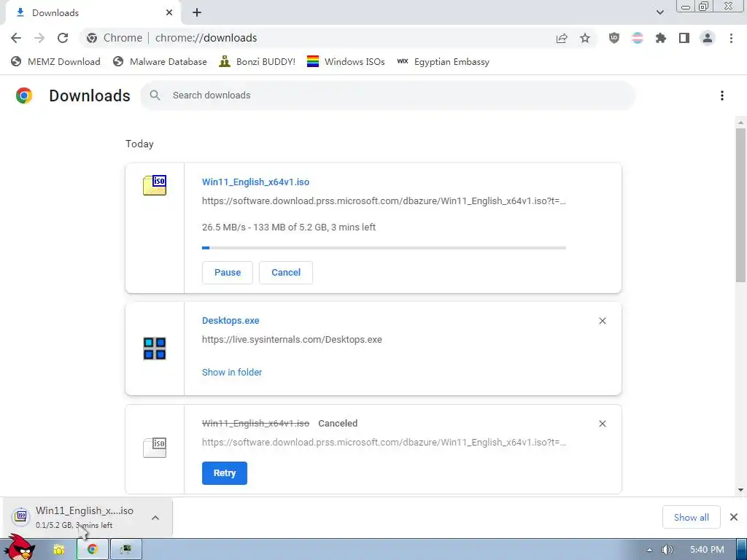The image size is (747, 560).
Task: Open the Windows ISOs bookmark
Action: [346, 62]
